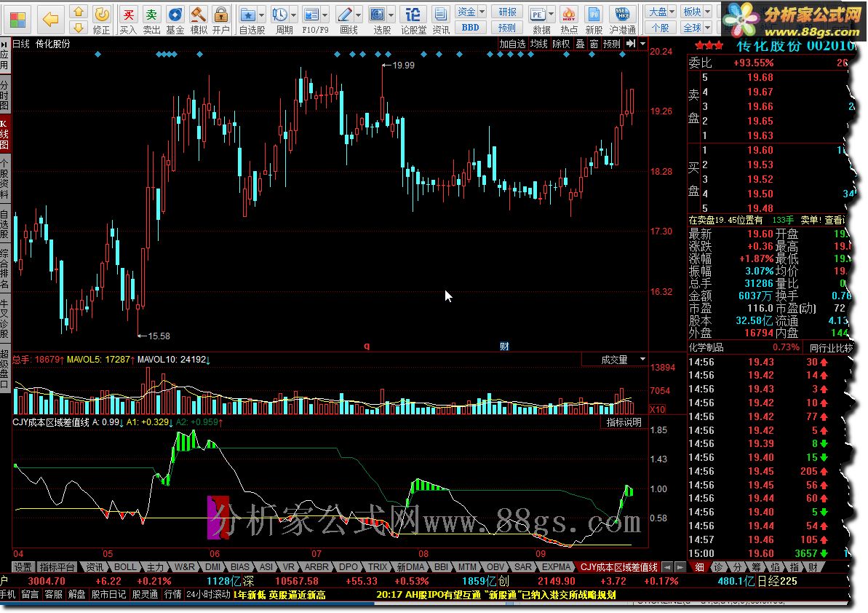
Task: Switch to the DMI indicator tab
Action: click(213, 567)
